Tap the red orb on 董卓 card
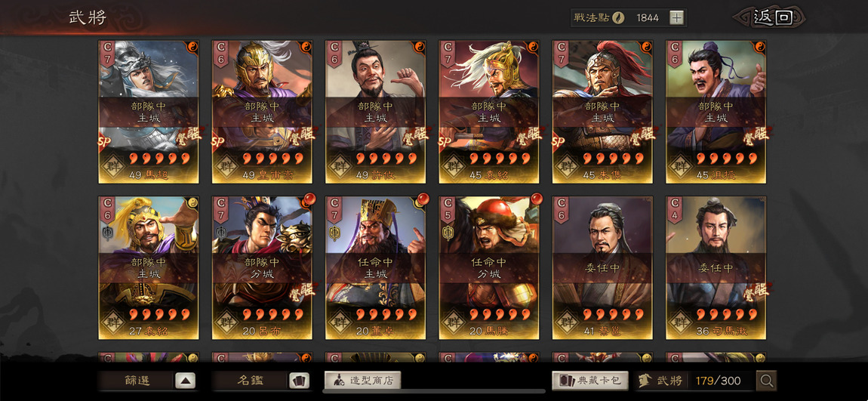This screenshot has height=401, width=868. coord(423,199)
